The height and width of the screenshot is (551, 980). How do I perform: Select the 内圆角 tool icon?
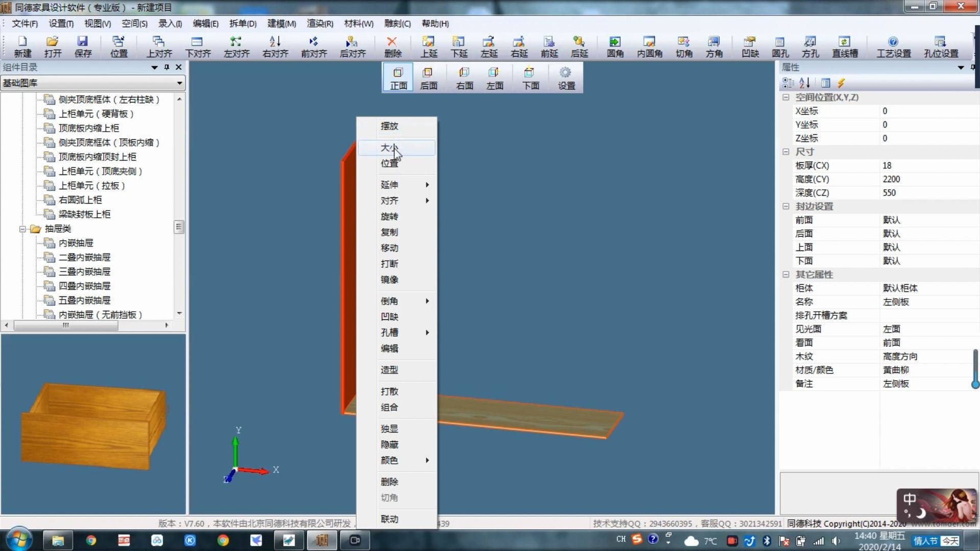click(x=646, y=46)
